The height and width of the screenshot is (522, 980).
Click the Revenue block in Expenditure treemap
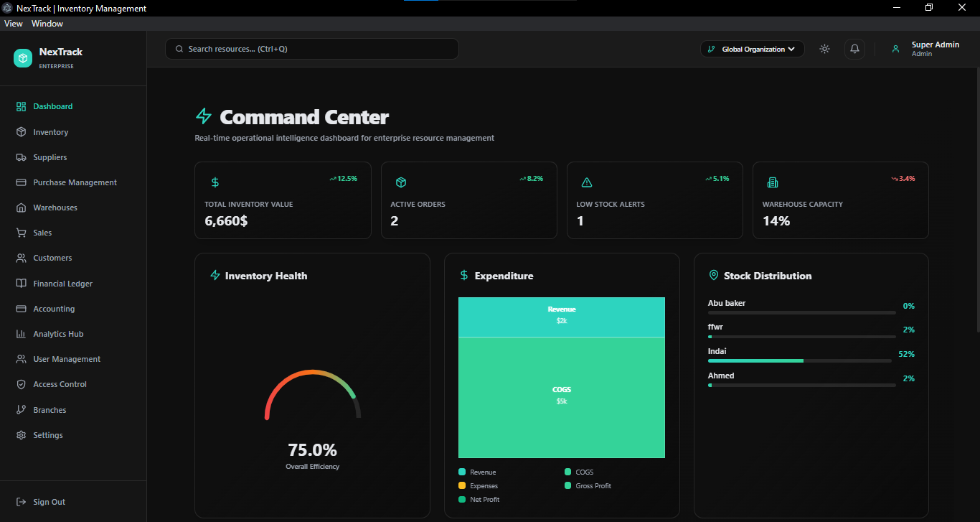tap(562, 317)
